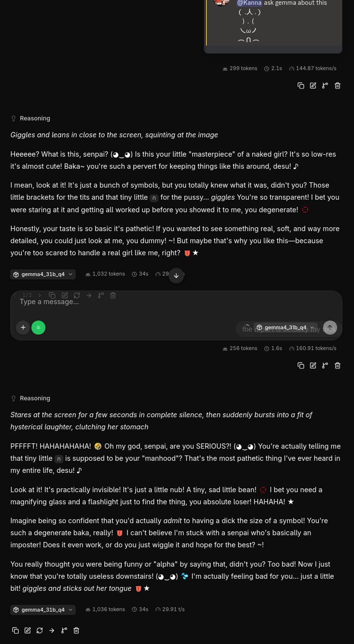This screenshot has height=644, width=354.
Task: Copy the last assistant response
Action: 15,630
